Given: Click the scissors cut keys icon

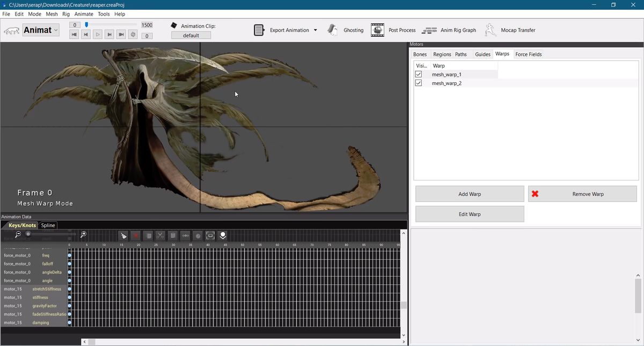Looking at the screenshot, I should click(x=160, y=235).
